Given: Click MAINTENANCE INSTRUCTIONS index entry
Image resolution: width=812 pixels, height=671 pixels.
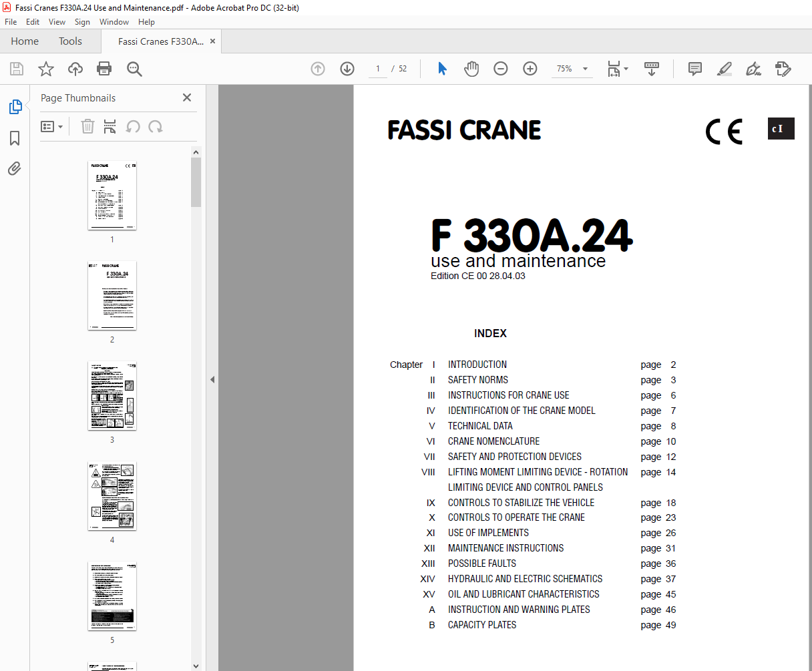Looking at the screenshot, I should 505,548.
